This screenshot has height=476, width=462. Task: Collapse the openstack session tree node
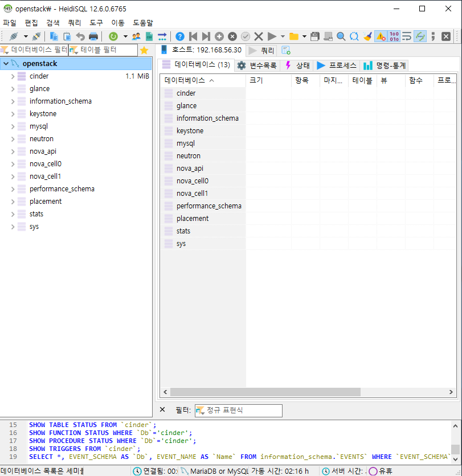pyautogui.click(x=6, y=63)
